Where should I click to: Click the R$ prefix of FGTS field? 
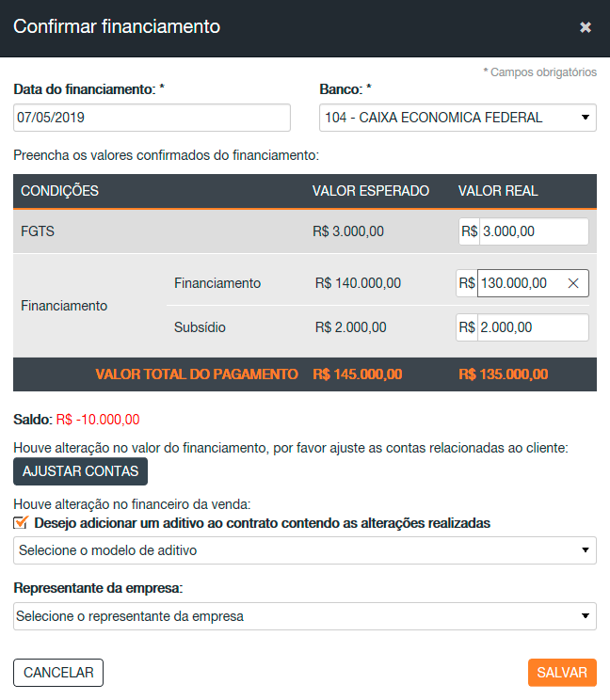pos(468,231)
